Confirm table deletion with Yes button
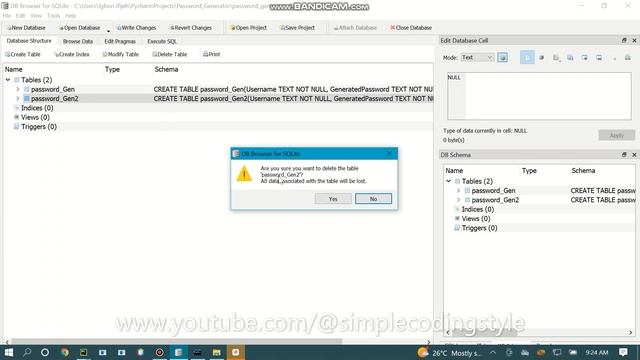Image resolution: width=640 pixels, height=360 pixels. point(333,199)
